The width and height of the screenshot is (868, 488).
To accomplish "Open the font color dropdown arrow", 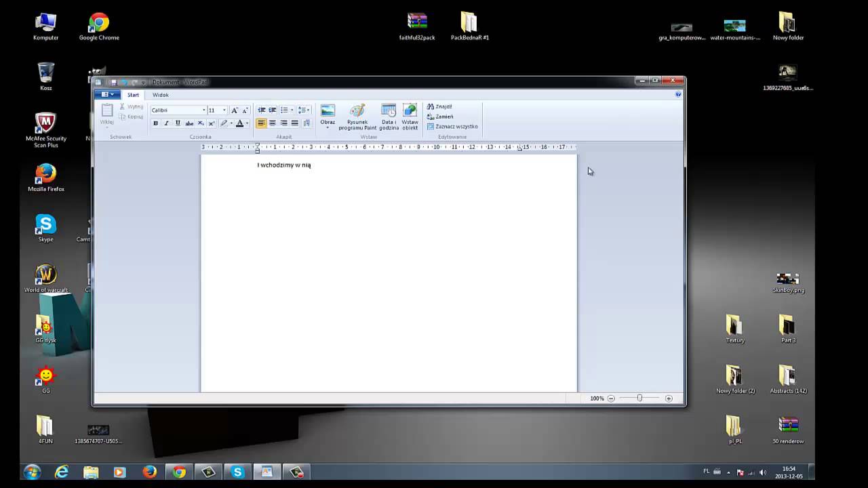I will point(247,123).
